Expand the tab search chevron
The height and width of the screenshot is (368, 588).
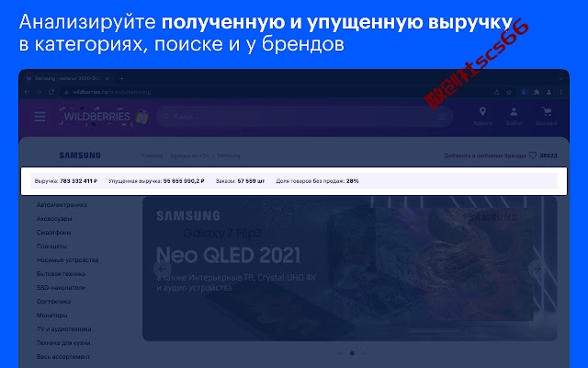(x=561, y=78)
